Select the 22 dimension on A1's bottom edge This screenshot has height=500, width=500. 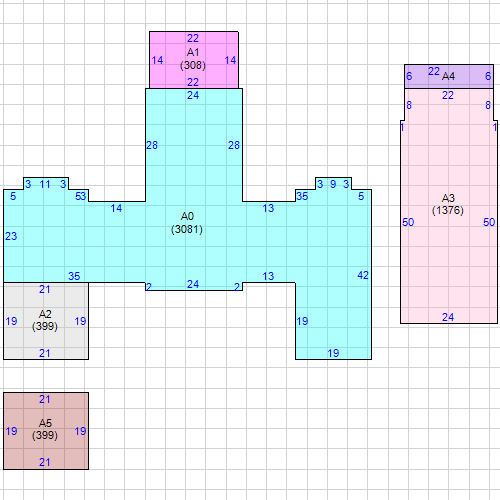[x=193, y=82]
